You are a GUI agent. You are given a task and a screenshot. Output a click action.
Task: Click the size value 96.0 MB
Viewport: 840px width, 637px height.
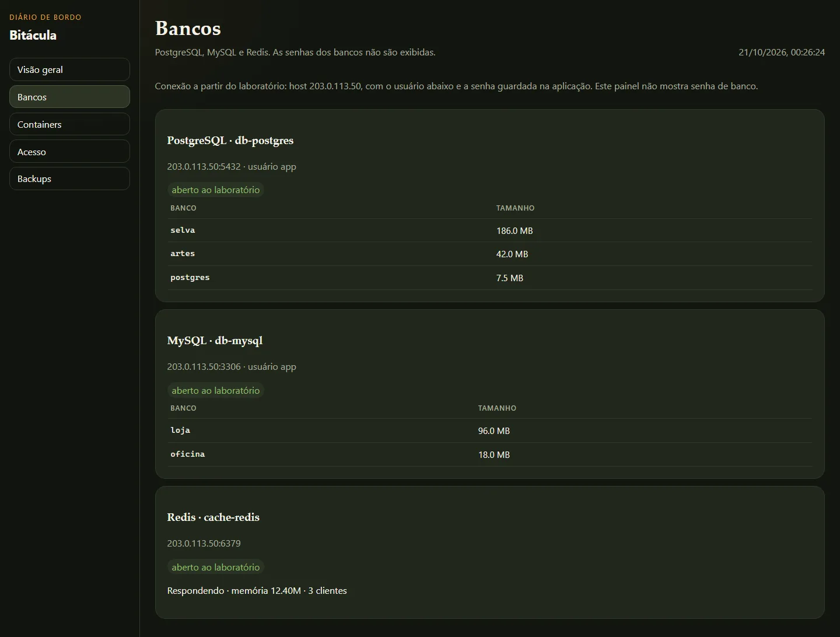494,430
